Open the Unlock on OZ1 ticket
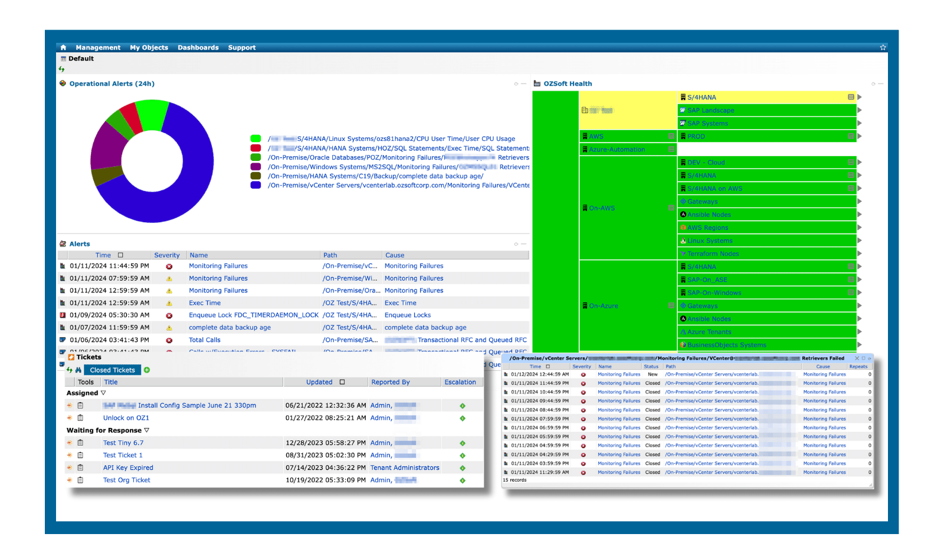944x560 pixels. coord(125,417)
